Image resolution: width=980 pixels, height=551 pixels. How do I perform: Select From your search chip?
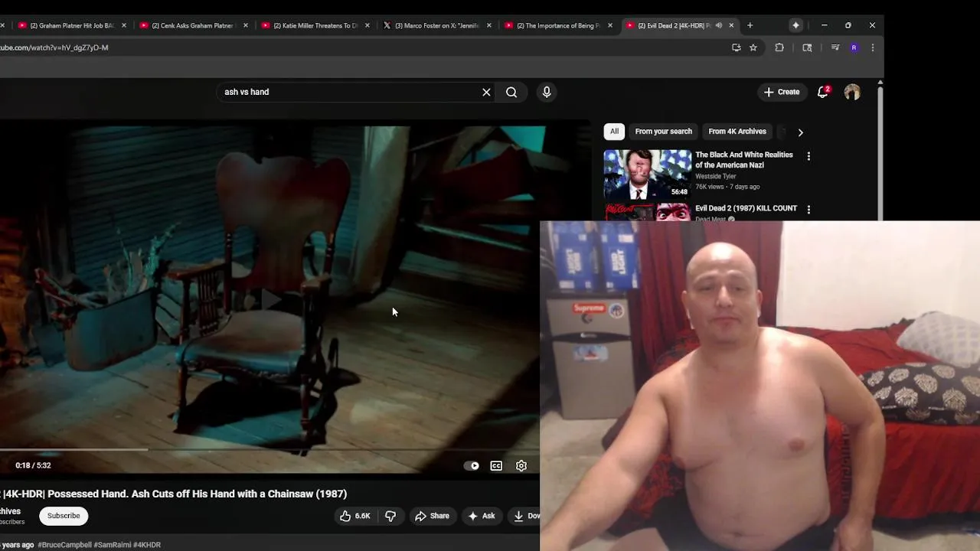click(663, 132)
